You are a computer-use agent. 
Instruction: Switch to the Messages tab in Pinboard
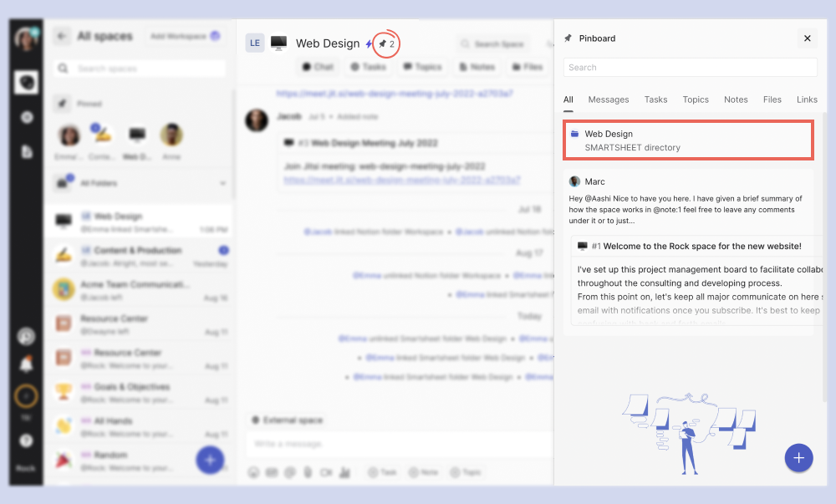click(x=608, y=99)
